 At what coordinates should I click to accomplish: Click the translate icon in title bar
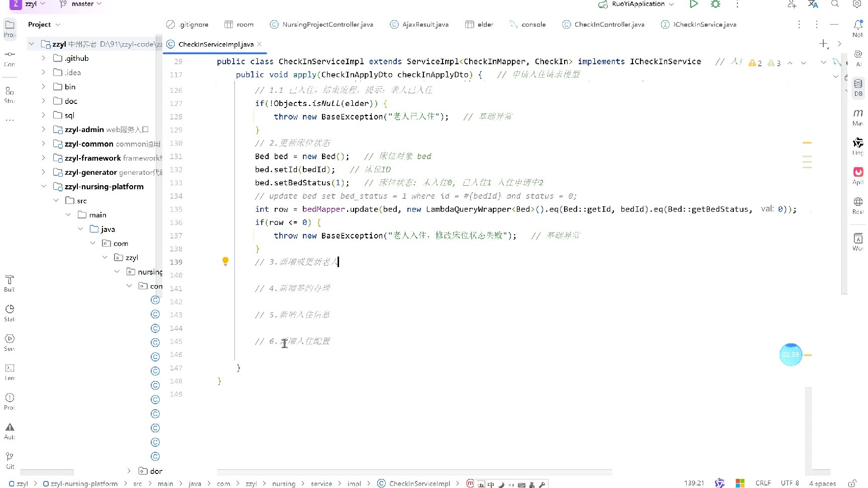(813, 4)
